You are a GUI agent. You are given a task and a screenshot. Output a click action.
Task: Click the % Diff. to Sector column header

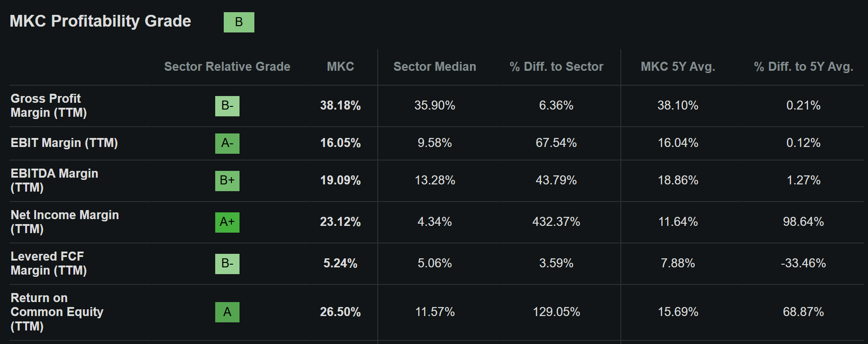coord(556,67)
